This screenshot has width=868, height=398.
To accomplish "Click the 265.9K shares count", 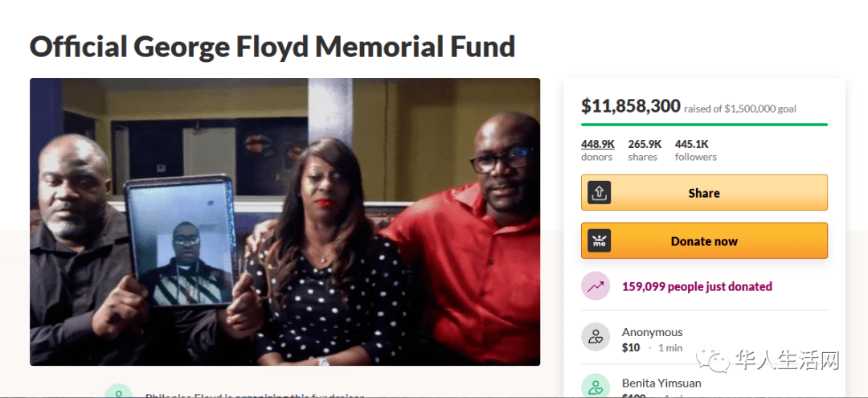I will pos(645,150).
